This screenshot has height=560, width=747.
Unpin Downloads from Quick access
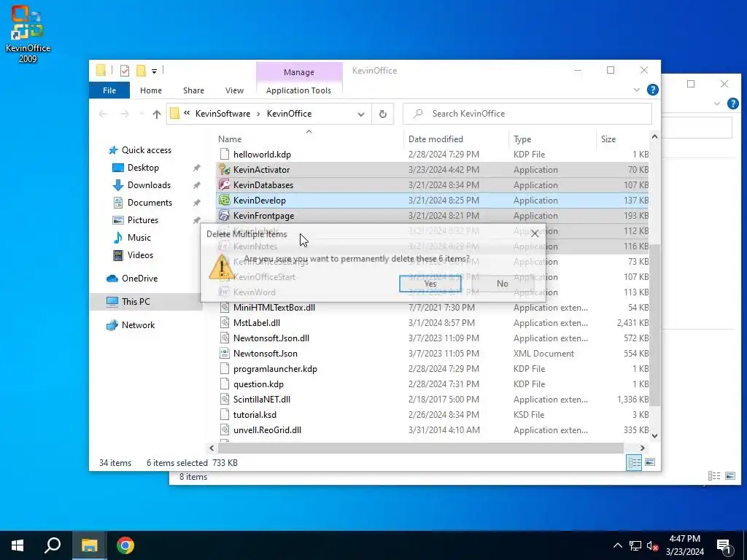(196, 185)
